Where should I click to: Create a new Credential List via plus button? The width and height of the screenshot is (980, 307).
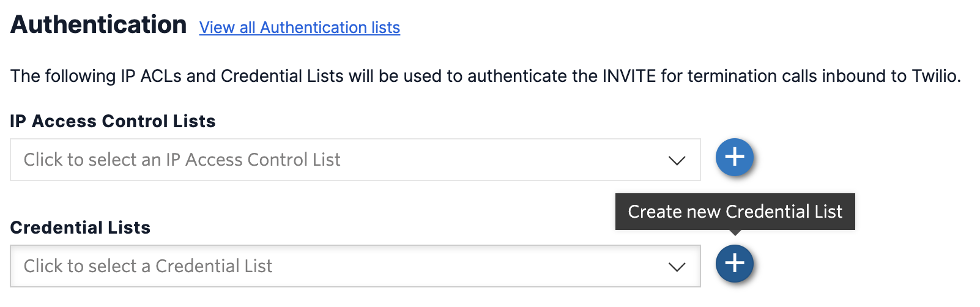[x=734, y=264]
